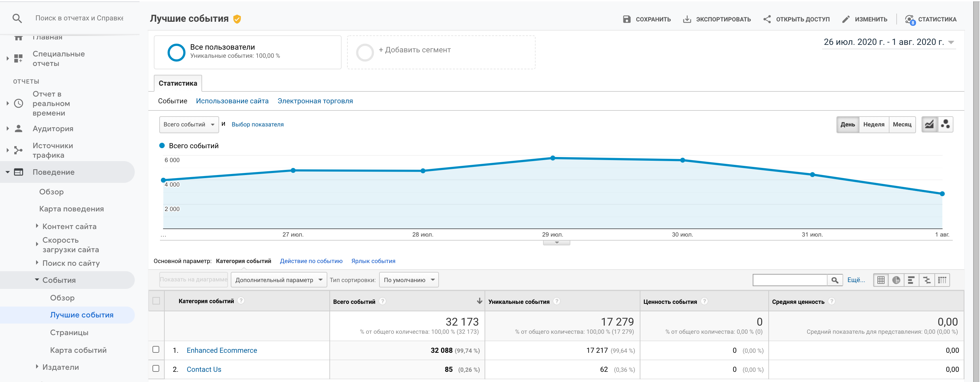The width and height of the screenshot is (980, 382).
Task: Select the Все пользователи segment
Action: [x=248, y=52]
